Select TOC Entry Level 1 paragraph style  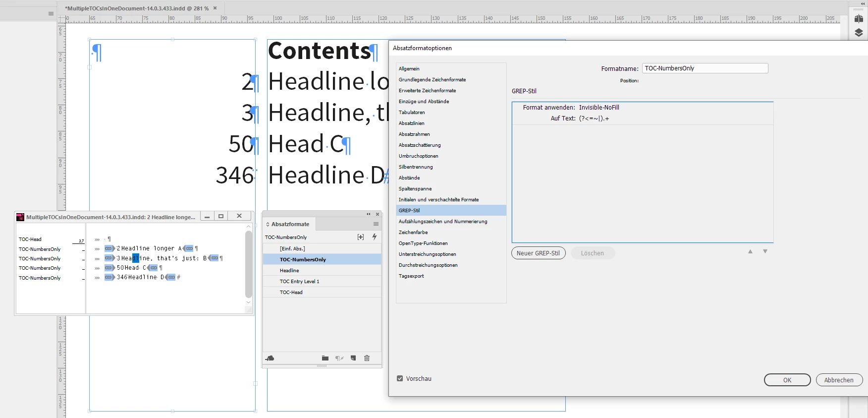[322, 281]
